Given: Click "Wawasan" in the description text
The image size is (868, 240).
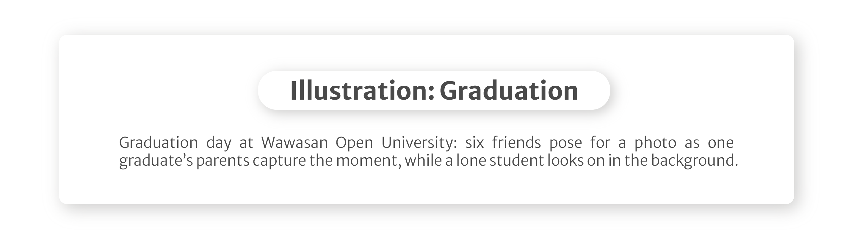Looking at the screenshot, I should coord(294,142).
